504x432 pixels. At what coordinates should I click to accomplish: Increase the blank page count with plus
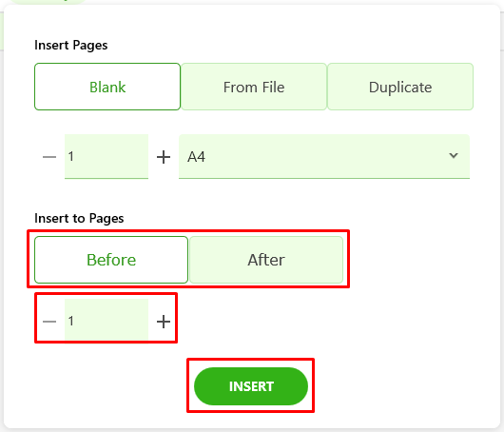(164, 157)
